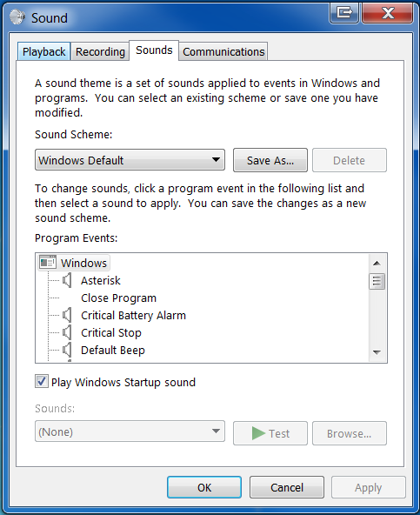Click the Windows category icon in Program Events
The width and height of the screenshot is (420, 515).
click(x=48, y=263)
